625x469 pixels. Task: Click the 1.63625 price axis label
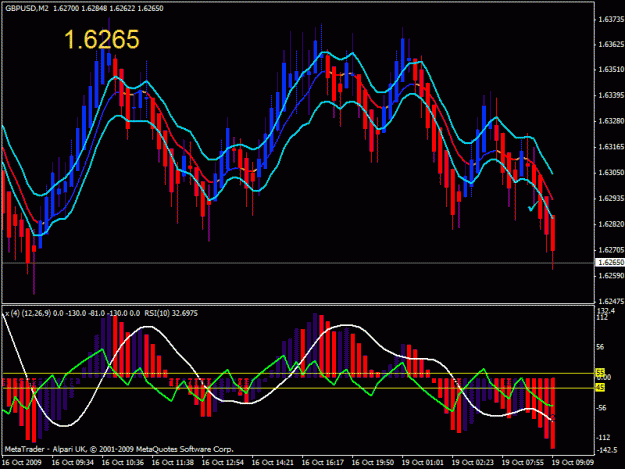coord(611,44)
